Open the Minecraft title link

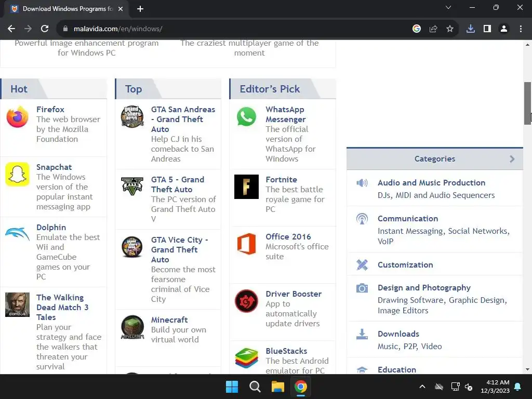(x=169, y=320)
